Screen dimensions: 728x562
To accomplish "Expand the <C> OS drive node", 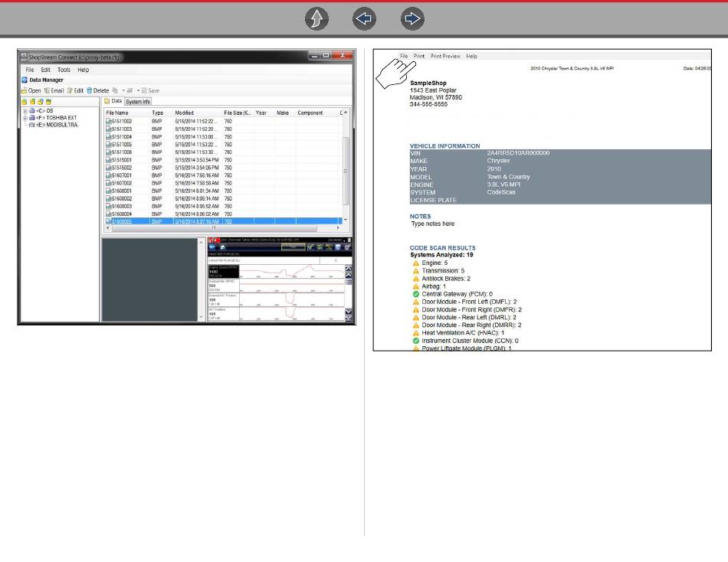I will click(25, 111).
